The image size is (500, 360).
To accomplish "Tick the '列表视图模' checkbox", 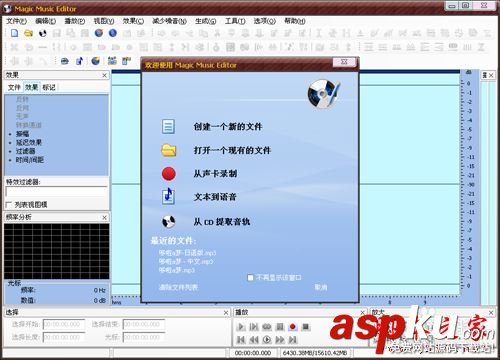I will [x=9, y=204].
